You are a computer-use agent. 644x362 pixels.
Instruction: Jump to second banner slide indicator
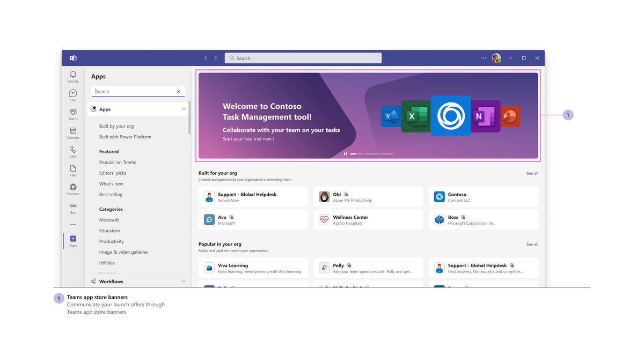click(371, 154)
